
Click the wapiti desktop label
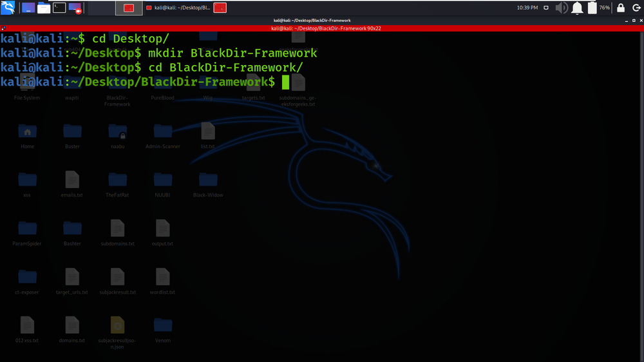pos(72,98)
